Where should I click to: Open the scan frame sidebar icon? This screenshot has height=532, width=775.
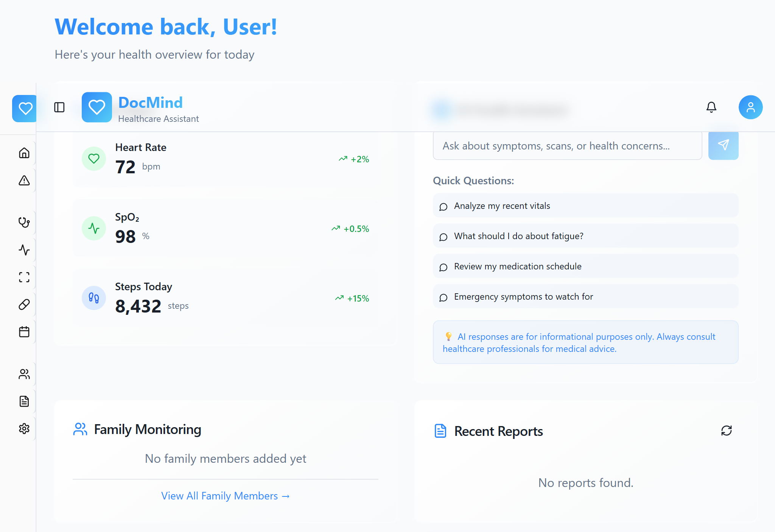(24, 277)
